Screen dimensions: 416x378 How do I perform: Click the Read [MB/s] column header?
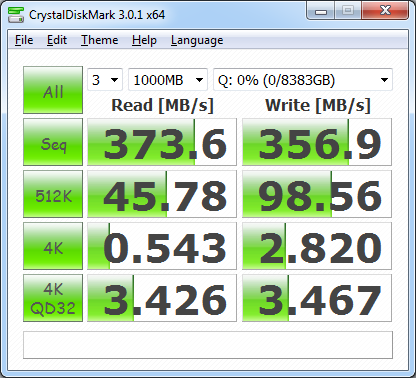coord(162,105)
